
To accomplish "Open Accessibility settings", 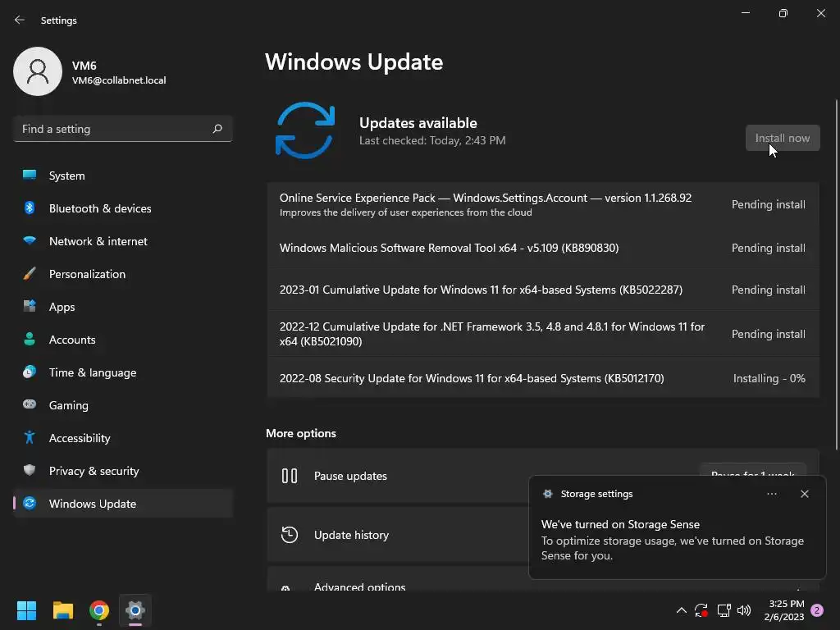I will (x=123, y=438).
